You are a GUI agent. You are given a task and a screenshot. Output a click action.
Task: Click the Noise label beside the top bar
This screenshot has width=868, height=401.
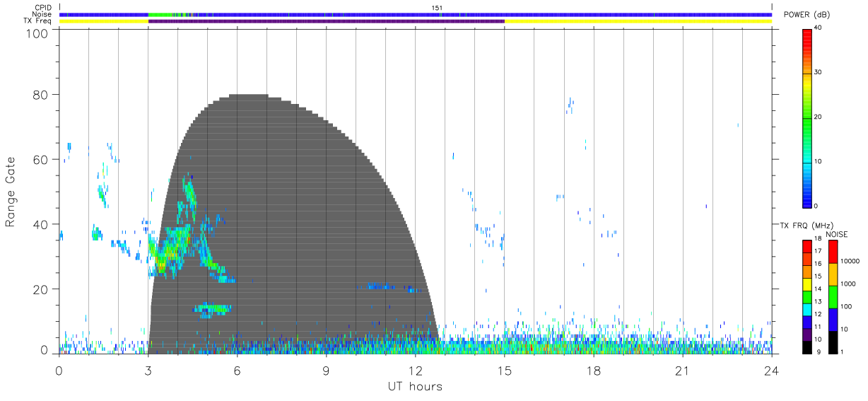click(x=42, y=14)
